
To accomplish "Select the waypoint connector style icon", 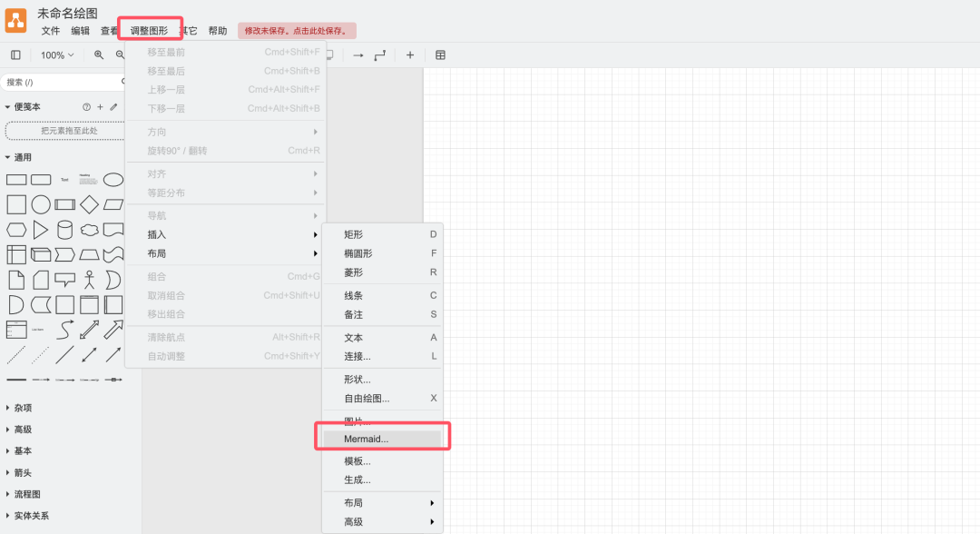I will coord(380,55).
